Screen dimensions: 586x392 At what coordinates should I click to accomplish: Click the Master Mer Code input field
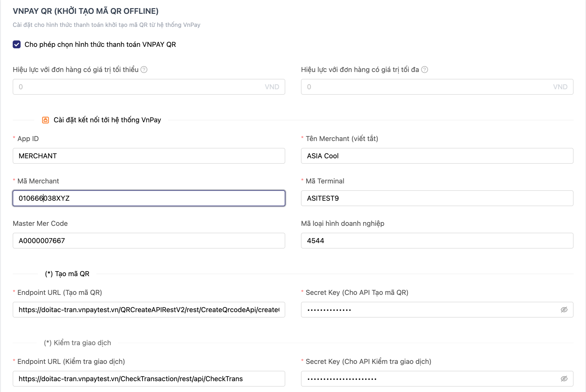click(149, 240)
